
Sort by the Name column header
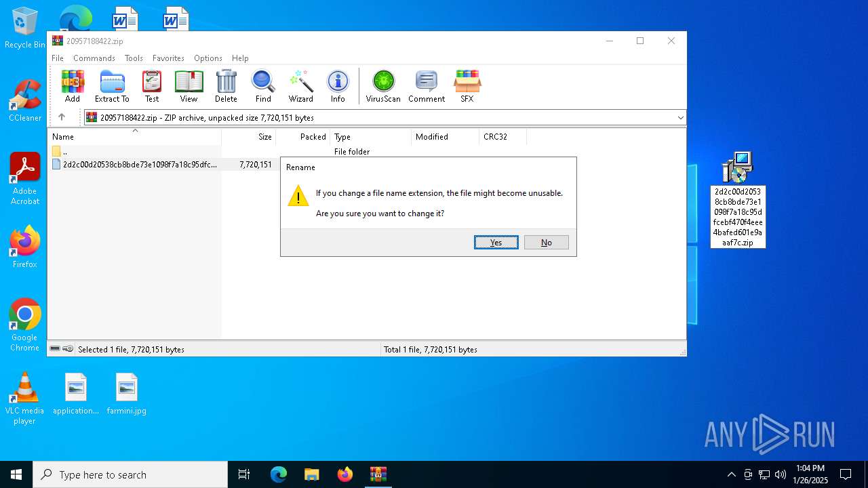135,137
